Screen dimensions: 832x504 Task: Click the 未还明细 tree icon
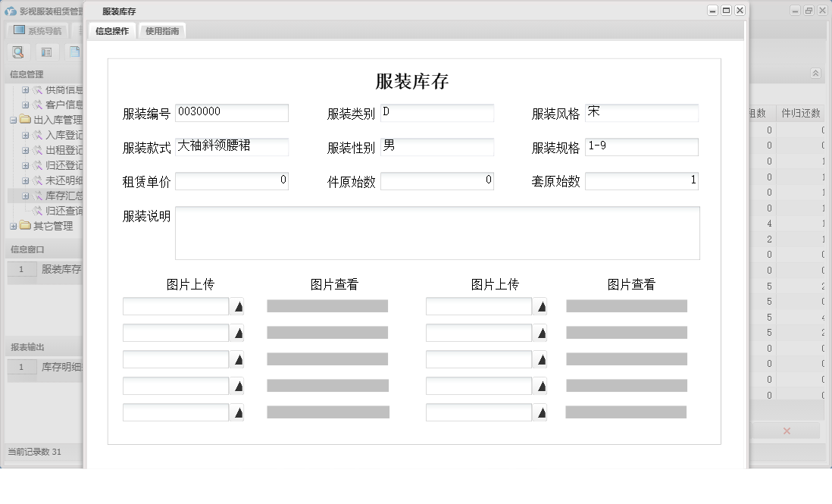[x=37, y=180]
